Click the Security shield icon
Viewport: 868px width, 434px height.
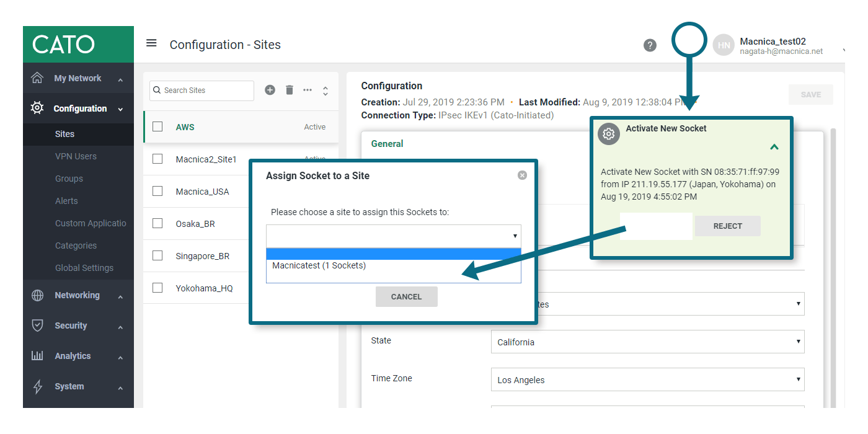(37, 325)
